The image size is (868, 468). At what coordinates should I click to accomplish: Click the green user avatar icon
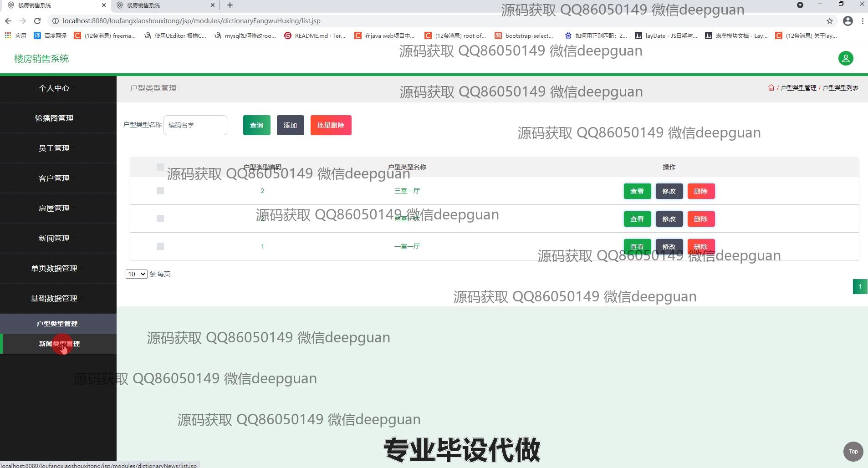(846, 58)
